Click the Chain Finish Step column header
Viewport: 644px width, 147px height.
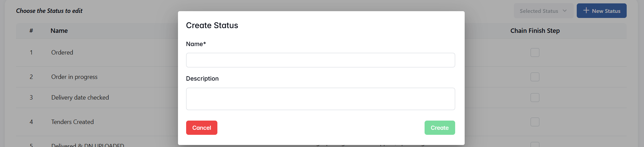[535, 31]
